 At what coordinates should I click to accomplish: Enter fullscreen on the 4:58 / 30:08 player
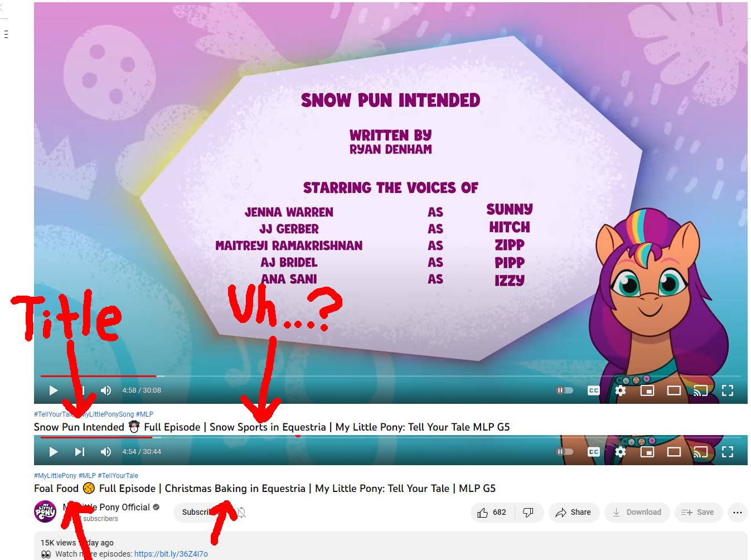pos(728,390)
